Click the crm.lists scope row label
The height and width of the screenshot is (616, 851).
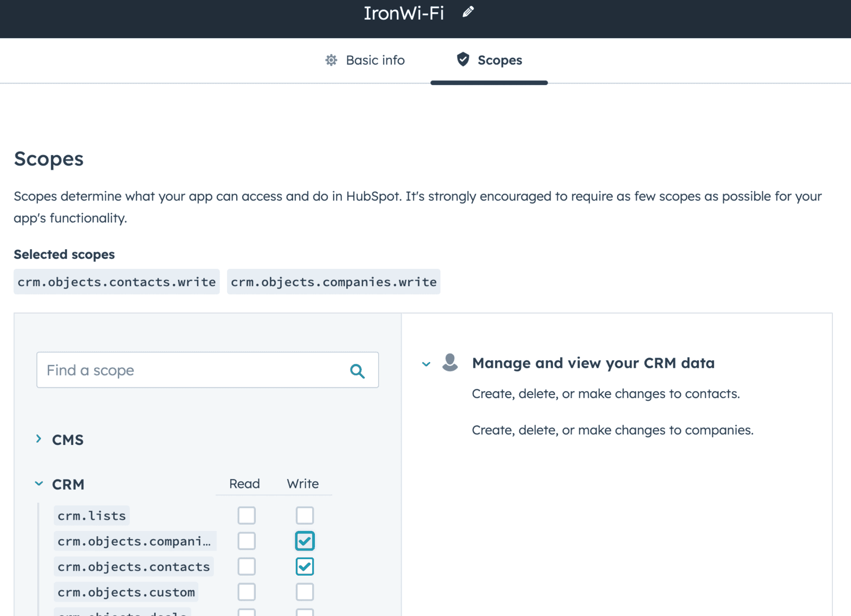(91, 516)
